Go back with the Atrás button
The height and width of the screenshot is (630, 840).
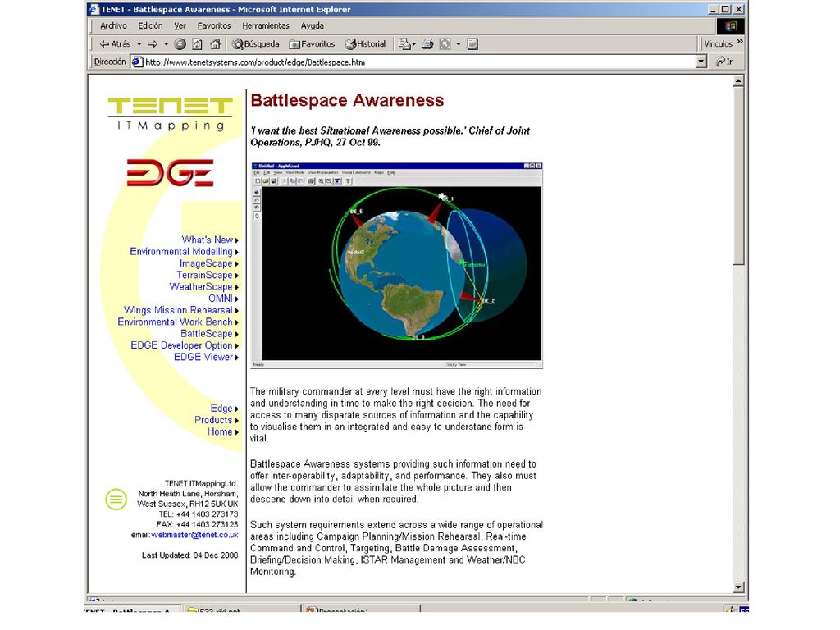pyautogui.click(x=115, y=44)
